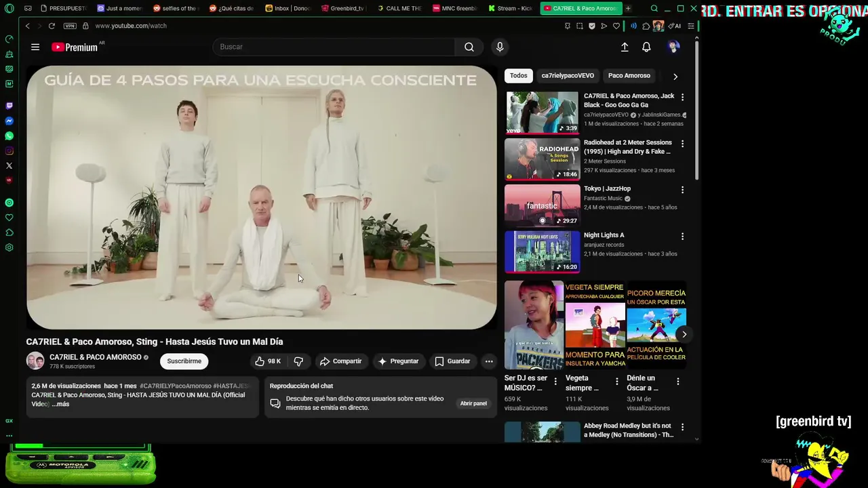Viewport: 868px width, 488px height.
Task: Open options for Dénle un Óscar short
Action: [677, 382]
